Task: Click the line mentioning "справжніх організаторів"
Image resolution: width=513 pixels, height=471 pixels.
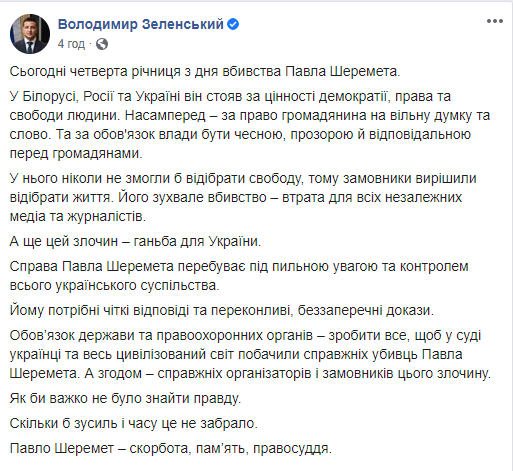Action: [x=250, y=373]
